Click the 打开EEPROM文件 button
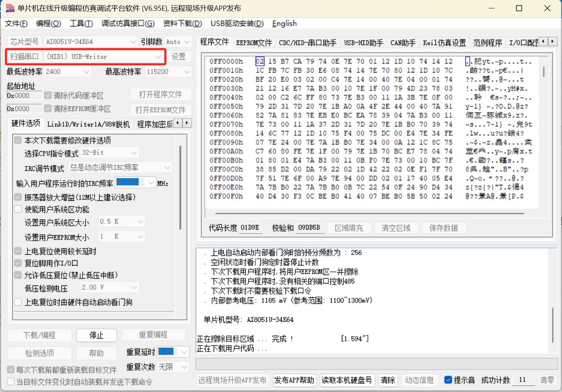Viewport: 562px width, 392px height. [161, 110]
